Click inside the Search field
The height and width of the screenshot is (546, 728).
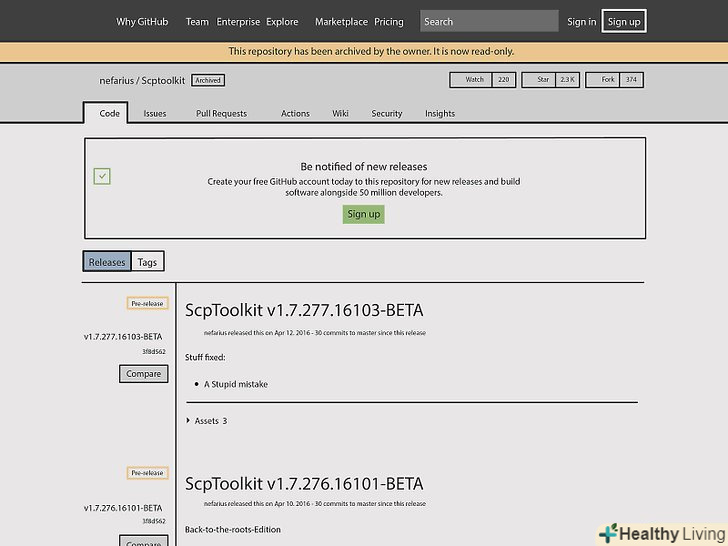(x=488, y=21)
